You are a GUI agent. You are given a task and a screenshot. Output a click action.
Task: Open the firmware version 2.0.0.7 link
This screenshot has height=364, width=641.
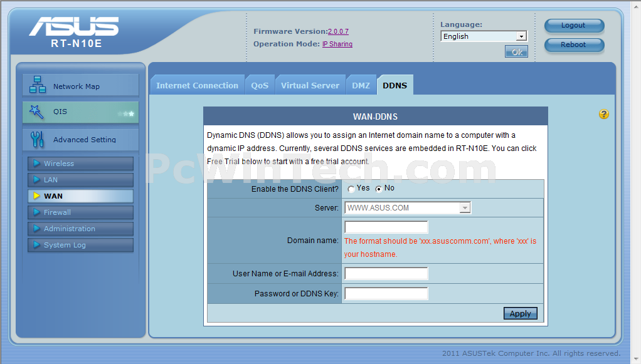tap(338, 31)
